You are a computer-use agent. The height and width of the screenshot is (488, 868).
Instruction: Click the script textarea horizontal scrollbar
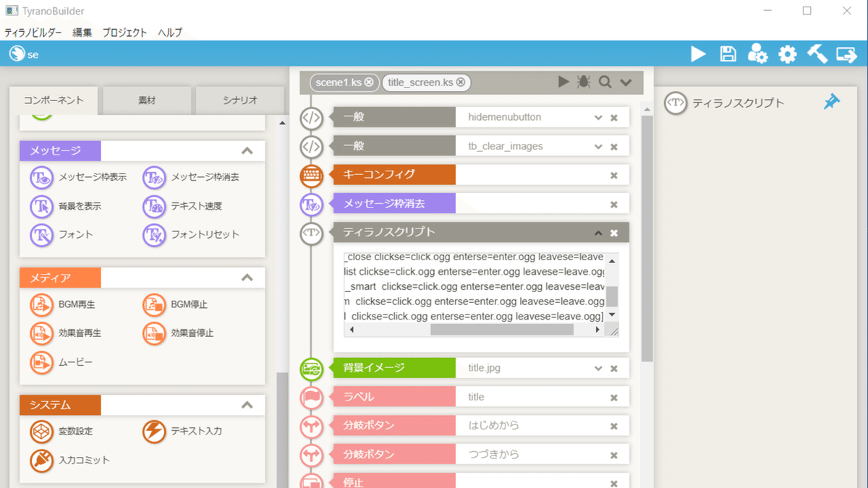(501, 330)
